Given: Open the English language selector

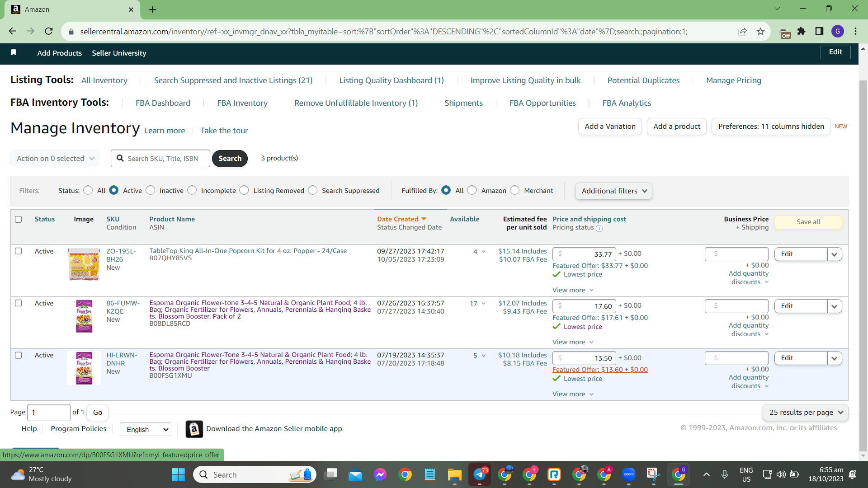Looking at the screenshot, I should [146, 429].
